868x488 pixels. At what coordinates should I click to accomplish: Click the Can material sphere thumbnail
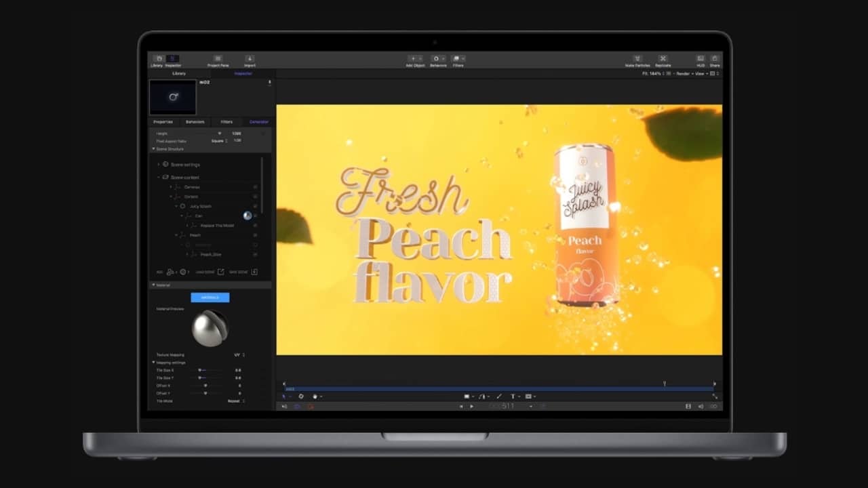tap(248, 216)
